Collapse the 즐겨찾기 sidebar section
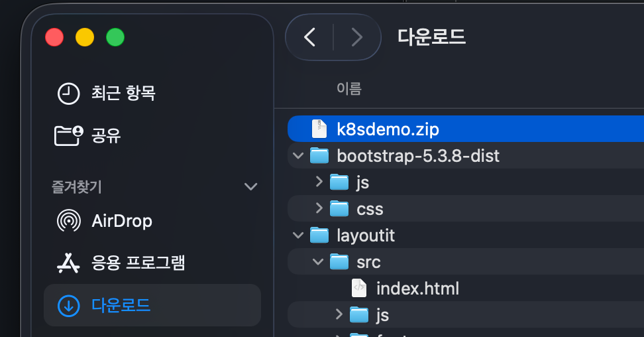Viewport: 644px width, 337px height. [250, 187]
